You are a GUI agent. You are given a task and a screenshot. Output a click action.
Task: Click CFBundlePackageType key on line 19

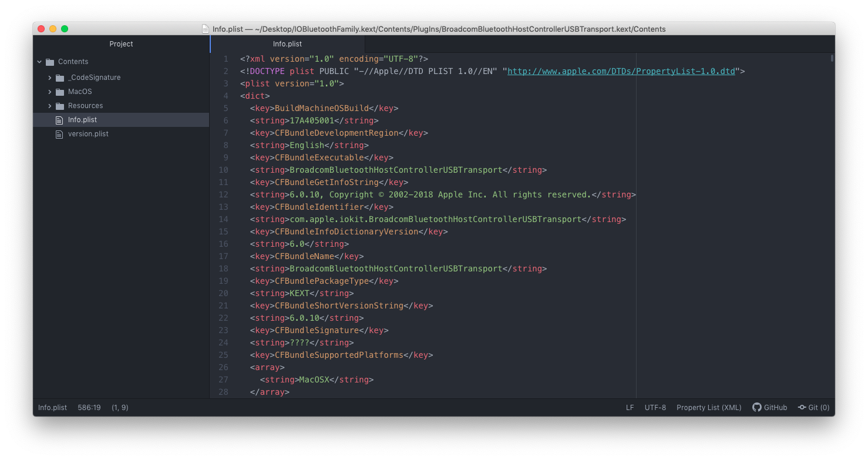click(x=322, y=281)
